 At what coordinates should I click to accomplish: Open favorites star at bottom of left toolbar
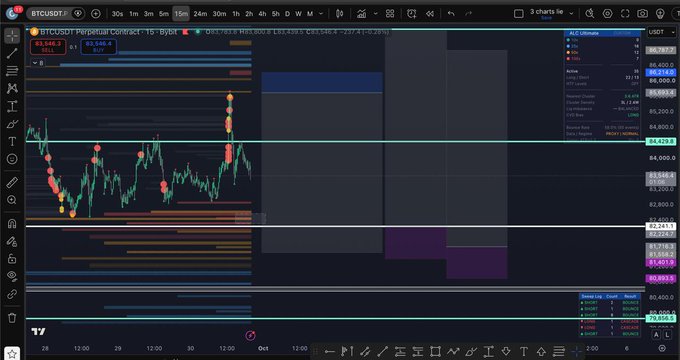pyautogui.click(x=12, y=353)
